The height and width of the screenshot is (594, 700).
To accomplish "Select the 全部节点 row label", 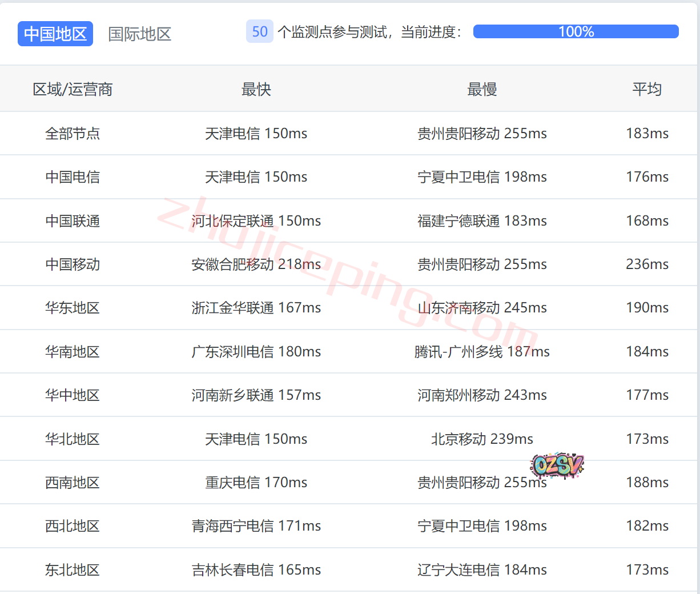I will point(73,134).
